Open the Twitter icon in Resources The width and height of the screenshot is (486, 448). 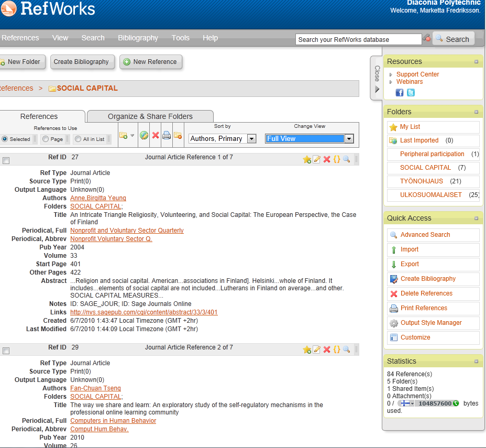click(x=411, y=92)
